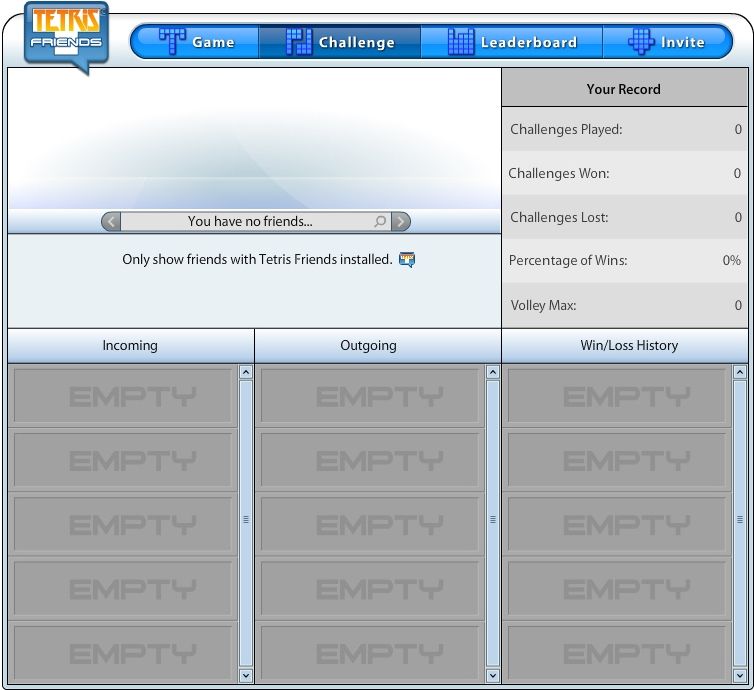Select the Incoming column header
Viewport: 754px width, 690px height.
click(130, 346)
